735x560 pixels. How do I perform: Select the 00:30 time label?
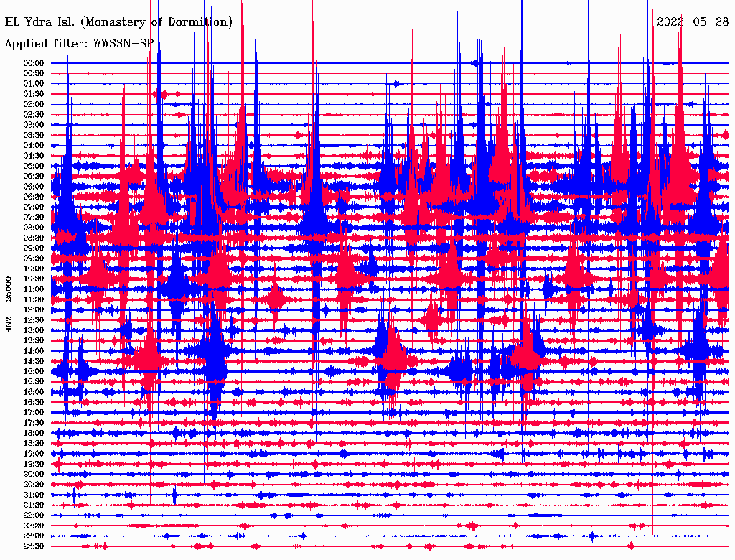[34, 74]
